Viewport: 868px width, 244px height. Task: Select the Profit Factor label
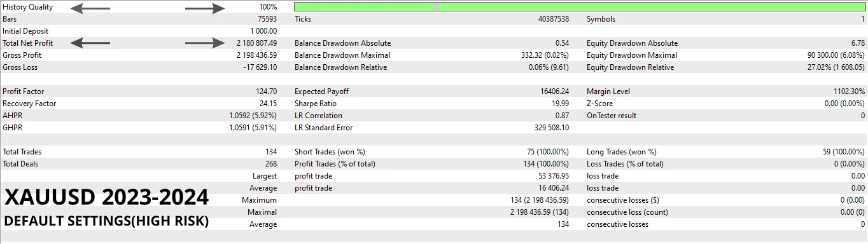coord(24,91)
